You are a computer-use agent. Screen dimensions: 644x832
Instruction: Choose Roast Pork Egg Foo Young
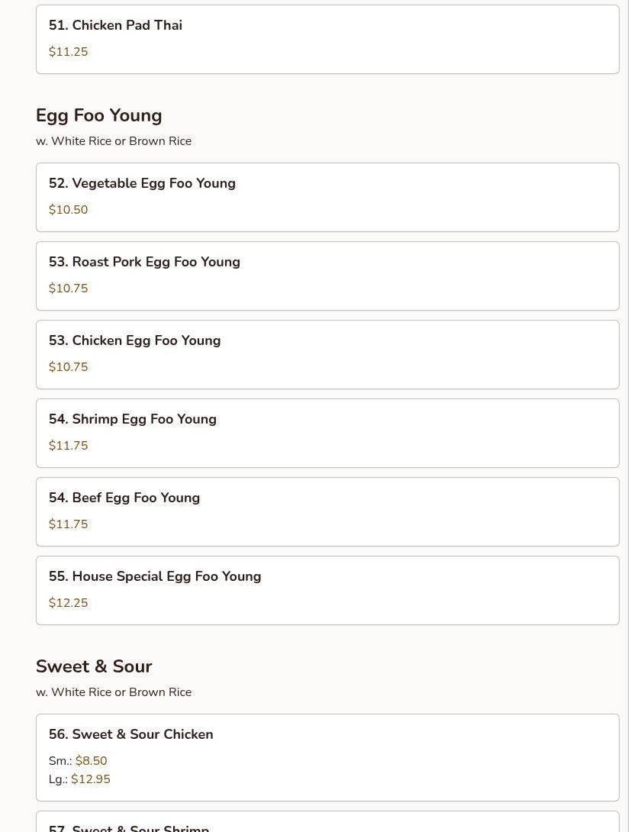[144, 262]
